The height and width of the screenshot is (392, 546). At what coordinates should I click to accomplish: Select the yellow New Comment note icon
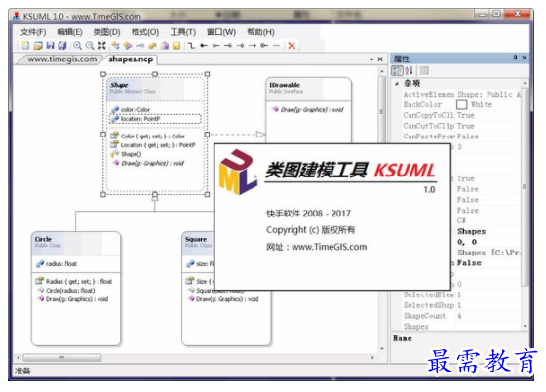coord(176,45)
